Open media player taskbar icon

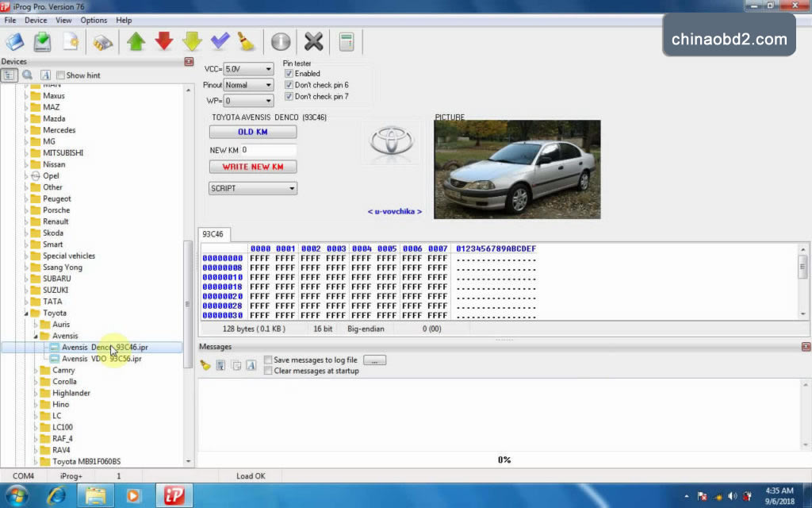click(133, 496)
